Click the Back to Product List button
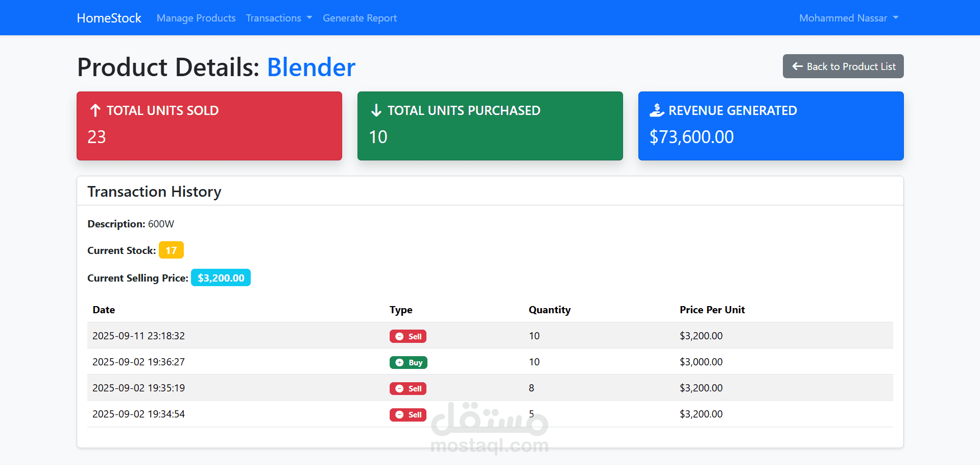 (843, 66)
